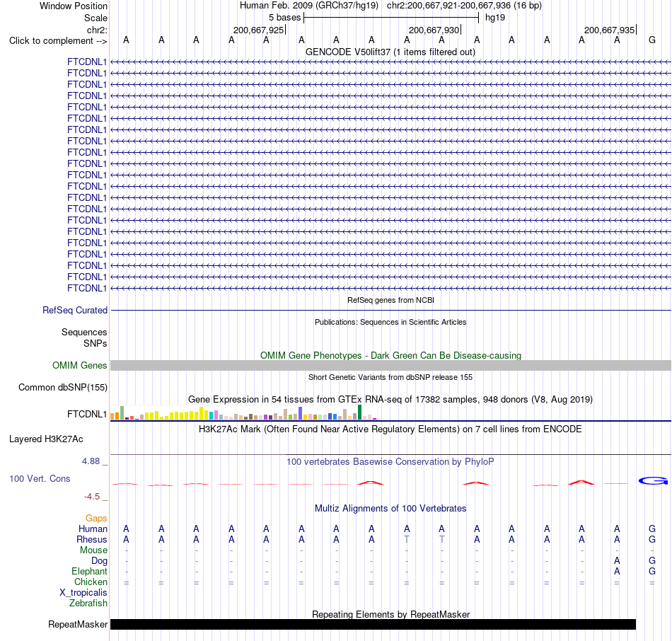Click the "Window Position" track label
This screenshot has width=672, height=641.
(74, 6)
